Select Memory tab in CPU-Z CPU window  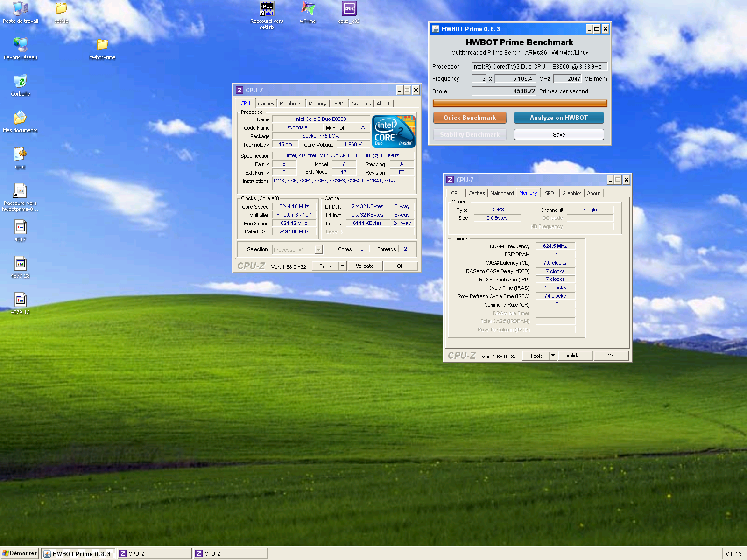pyautogui.click(x=317, y=104)
